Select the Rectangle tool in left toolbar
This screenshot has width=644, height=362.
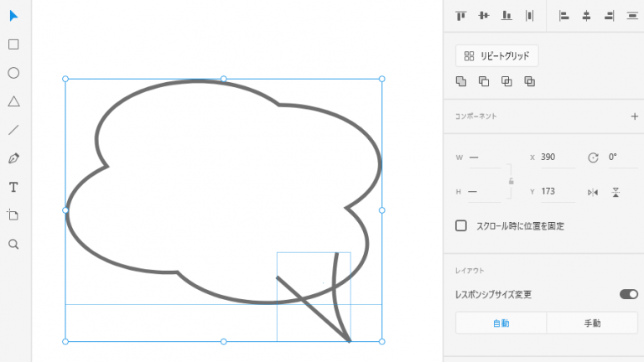[13, 44]
